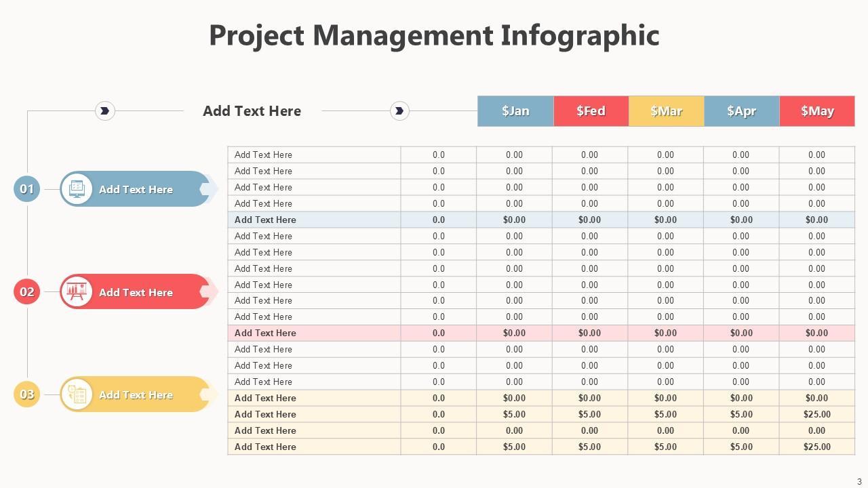Click the blue 01 number circle
Viewport: 868px width, 488px height.
[27, 189]
